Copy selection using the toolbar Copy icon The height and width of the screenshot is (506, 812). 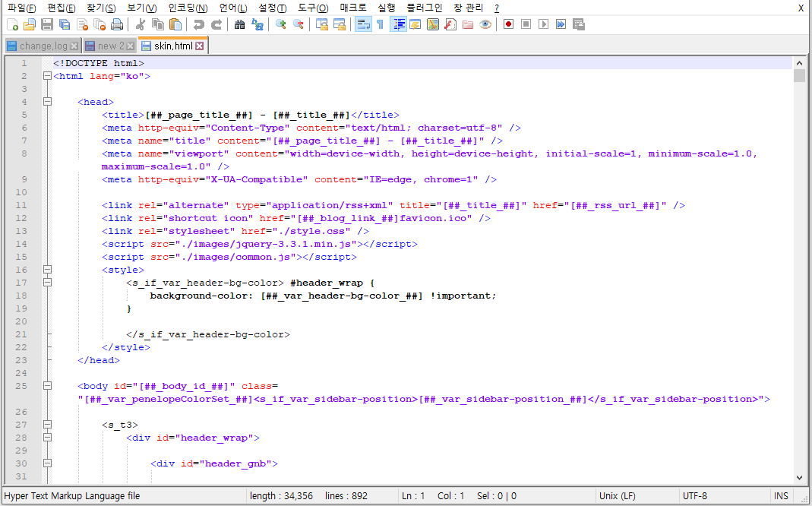157,24
